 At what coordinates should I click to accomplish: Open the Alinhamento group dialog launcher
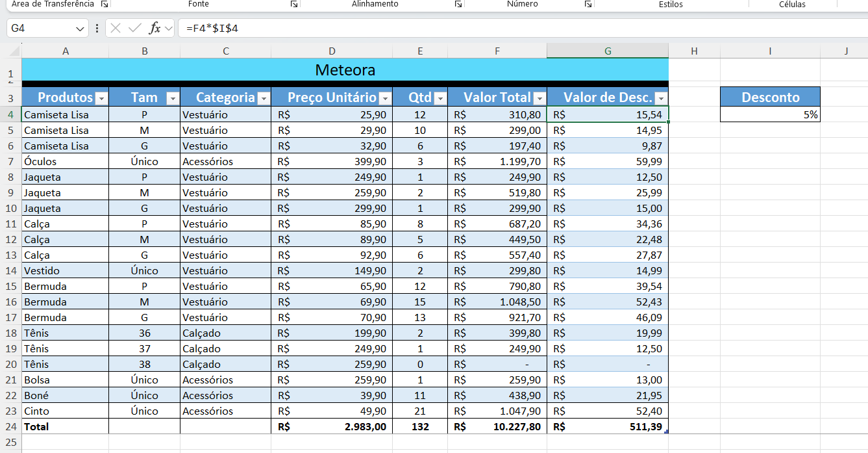pyautogui.click(x=458, y=4)
